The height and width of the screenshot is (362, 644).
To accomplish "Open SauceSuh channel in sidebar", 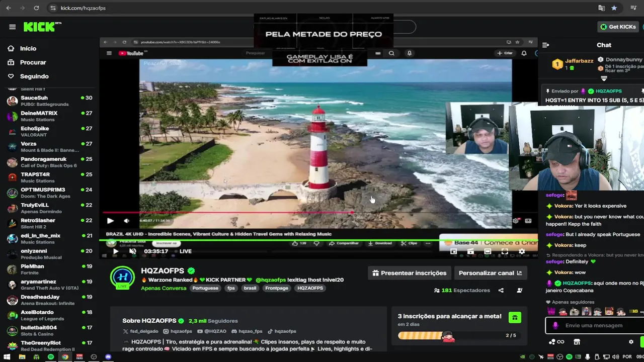I will [50, 101].
